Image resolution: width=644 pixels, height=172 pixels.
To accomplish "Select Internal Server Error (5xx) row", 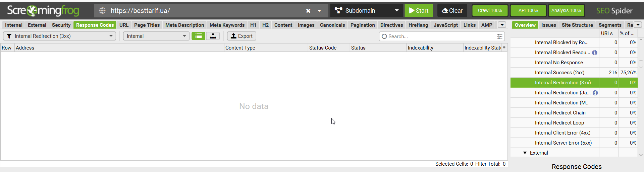I will pos(574,143).
